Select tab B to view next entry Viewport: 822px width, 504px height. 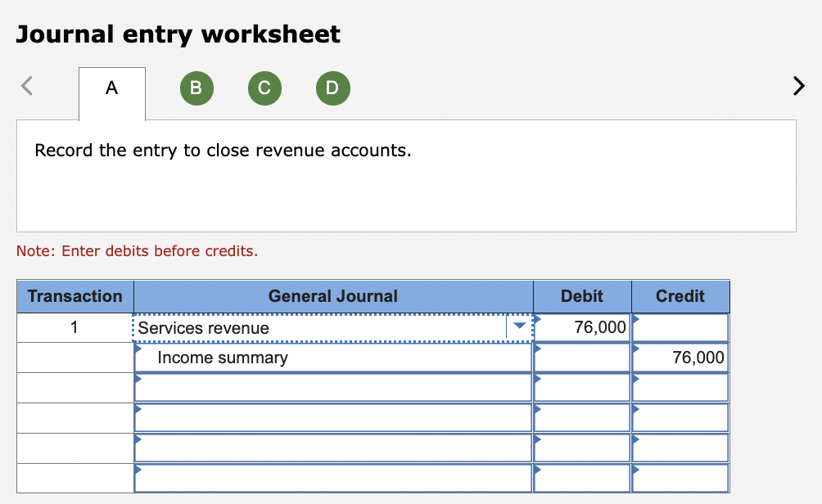[x=196, y=88]
